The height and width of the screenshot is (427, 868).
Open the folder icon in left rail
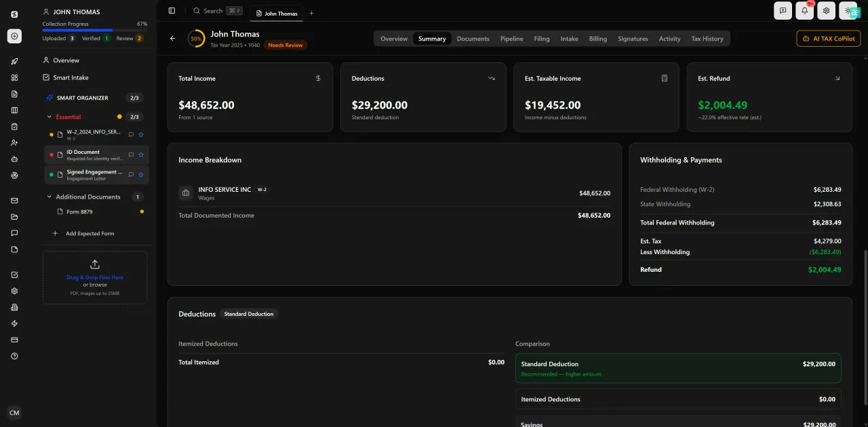(x=14, y=217)
